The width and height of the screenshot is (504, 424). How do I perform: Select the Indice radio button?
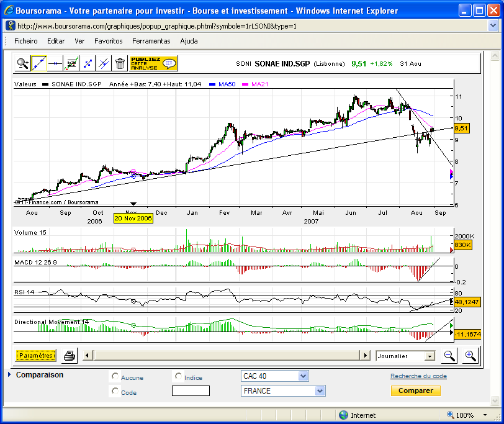[179, 376]
